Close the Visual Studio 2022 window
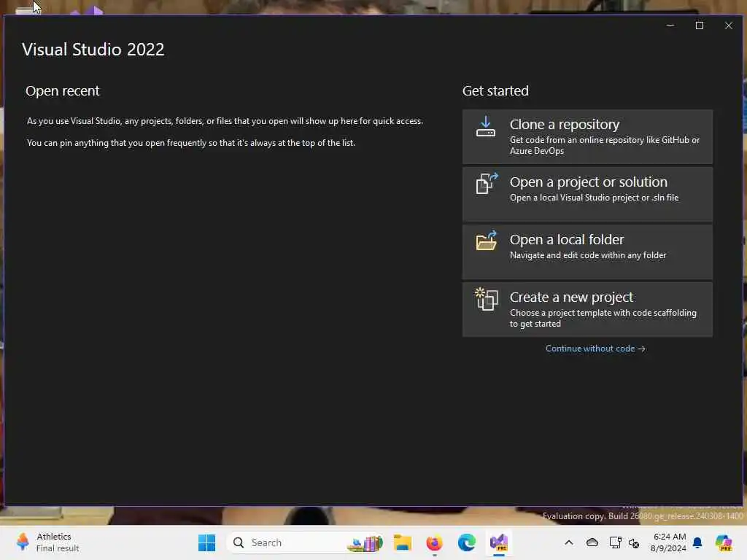The height and width of the screenshot is (560, 747). 729,26
